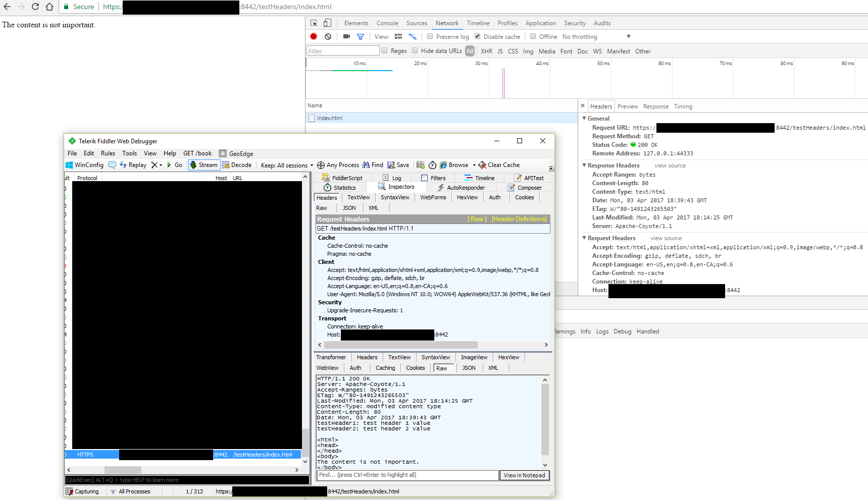
Task: Open the Rules menu in Fiddler
Action: pos(108,153)
